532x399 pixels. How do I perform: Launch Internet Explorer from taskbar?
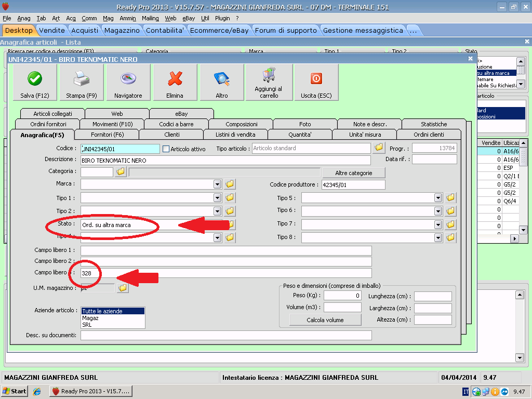[37, 391]
